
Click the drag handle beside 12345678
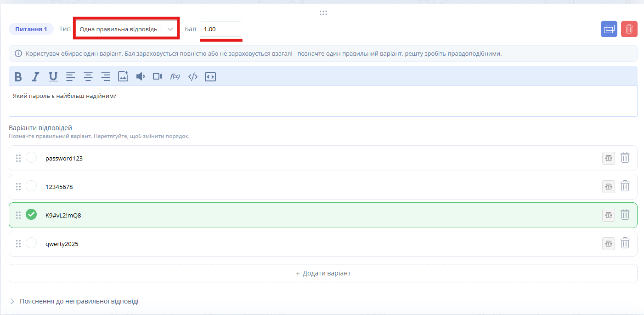point(18,187)
